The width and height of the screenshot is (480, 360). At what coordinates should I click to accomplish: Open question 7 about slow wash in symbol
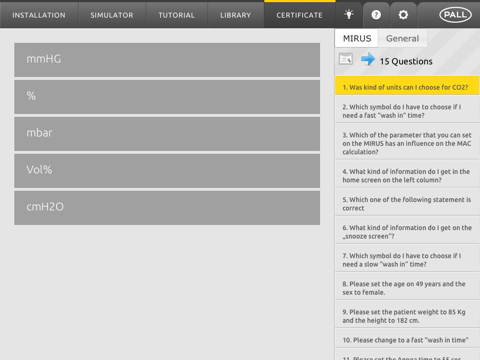coord(407,258)
